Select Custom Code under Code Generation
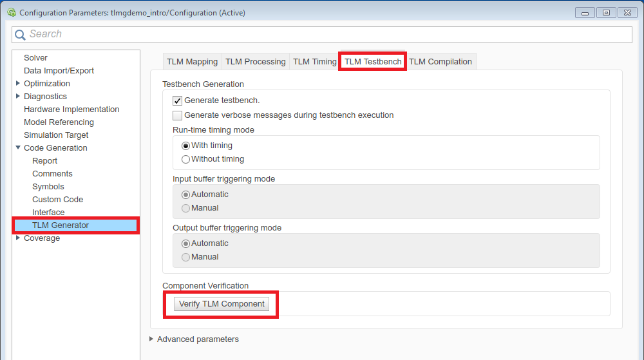The width and height of the screenshot is (644, 360). pos(57,200)
